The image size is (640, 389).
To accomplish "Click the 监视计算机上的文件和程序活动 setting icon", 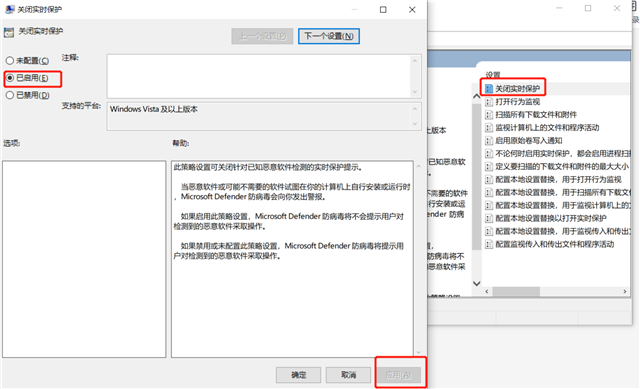I will 489,128.
